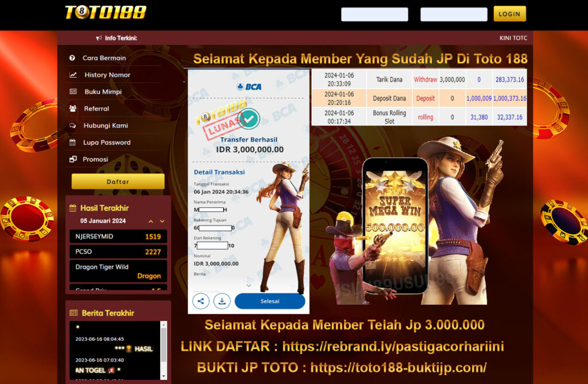588x384 pixels.
Task: Show previous result date with up chevron
Action: pyautogui.click(x=151, y=221)
